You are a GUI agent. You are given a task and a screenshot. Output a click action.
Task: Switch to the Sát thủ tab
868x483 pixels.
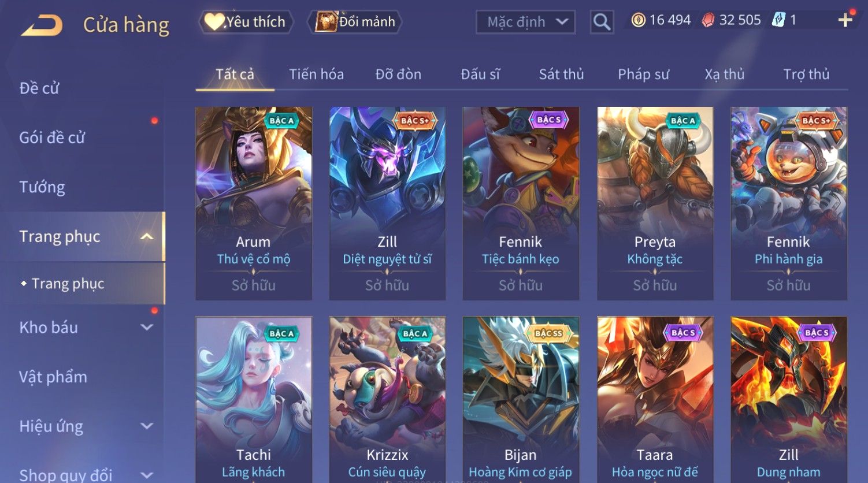click(x=561, y=74)
